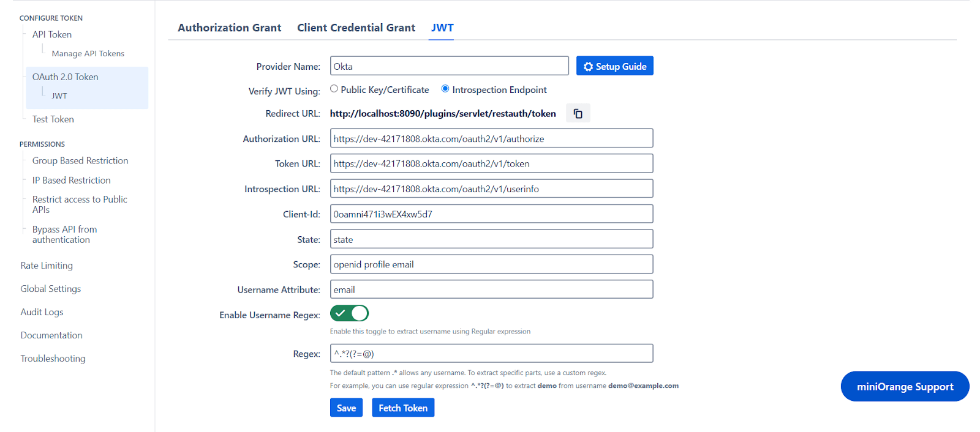The width and height of the screenshot is (980, 432).
Task: Open Group Based Restriction page
Action: pos(80,160)
